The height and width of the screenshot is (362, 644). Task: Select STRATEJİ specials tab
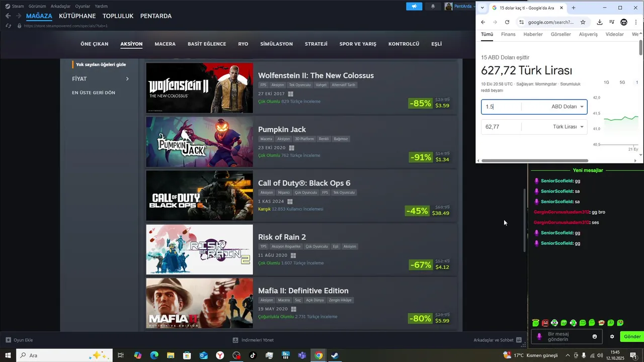[316, 44]
